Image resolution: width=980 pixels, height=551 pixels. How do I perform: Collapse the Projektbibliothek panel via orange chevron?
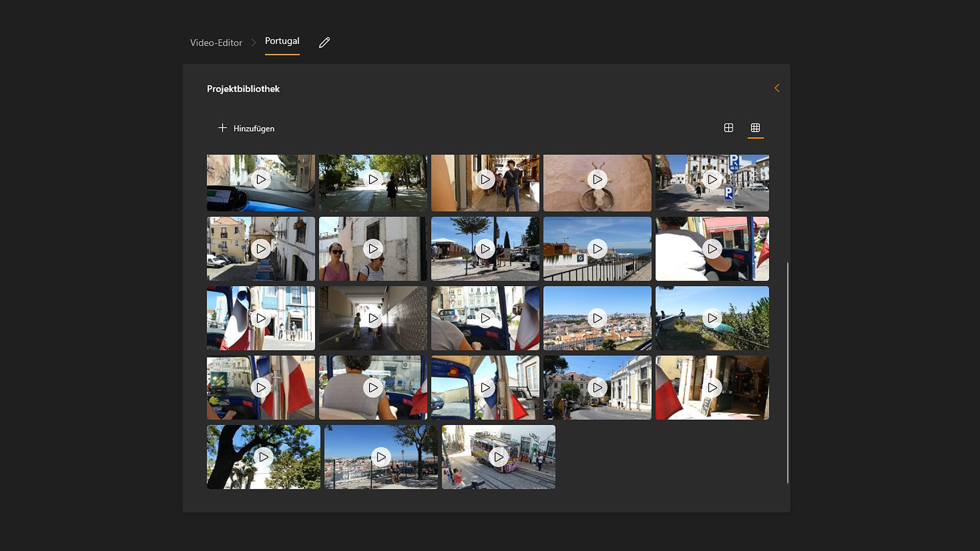777,88
